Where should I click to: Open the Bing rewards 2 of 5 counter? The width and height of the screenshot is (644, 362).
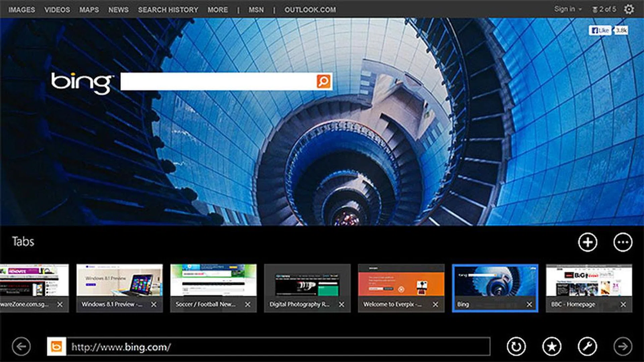604,9
